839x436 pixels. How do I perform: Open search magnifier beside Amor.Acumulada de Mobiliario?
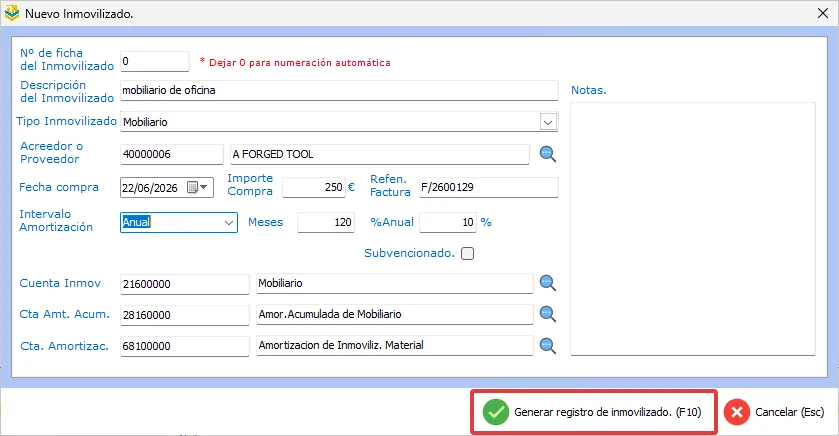(547, 314)
